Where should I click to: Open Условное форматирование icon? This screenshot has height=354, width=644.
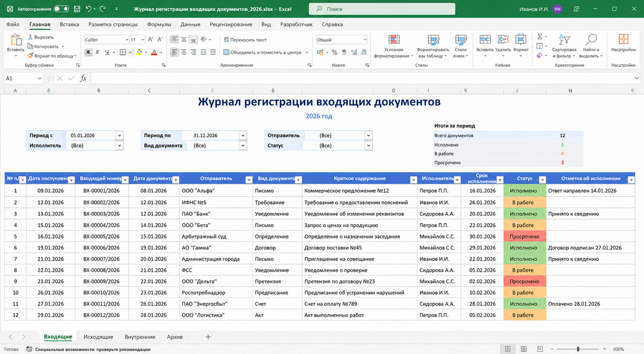394,40
